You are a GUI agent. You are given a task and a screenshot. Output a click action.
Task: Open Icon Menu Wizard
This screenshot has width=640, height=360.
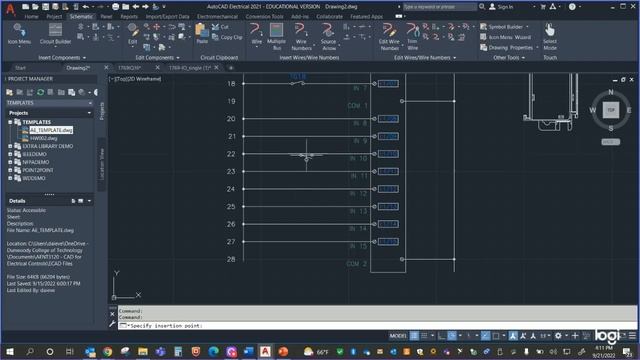point(505,37)
